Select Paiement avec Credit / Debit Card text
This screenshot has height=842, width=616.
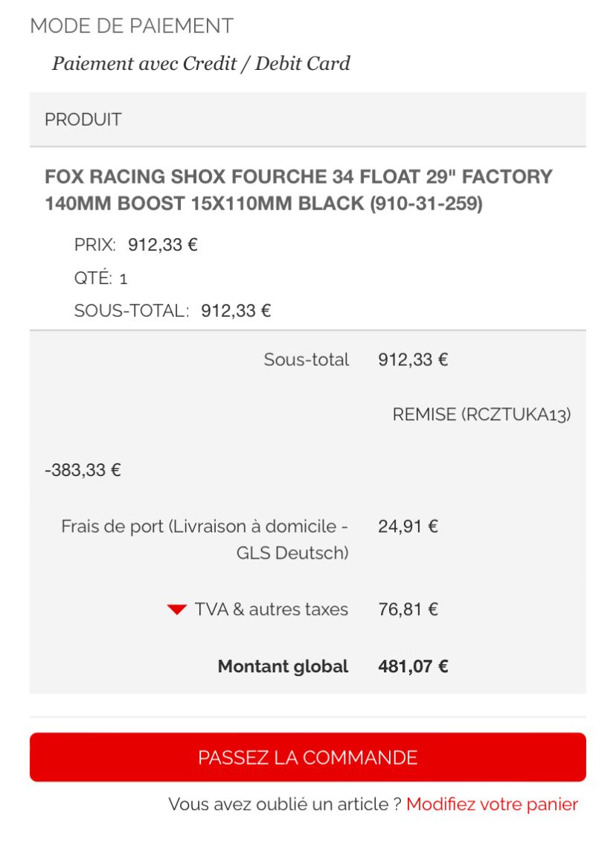(201, 63)
